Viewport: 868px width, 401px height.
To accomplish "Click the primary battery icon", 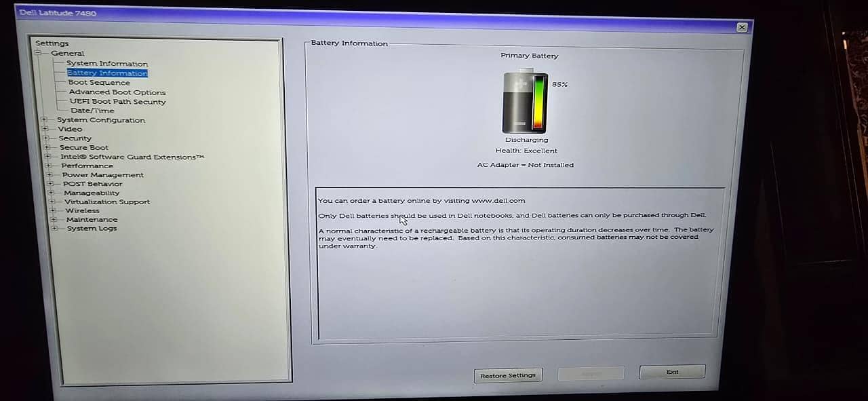I will (x=524, y=102).
